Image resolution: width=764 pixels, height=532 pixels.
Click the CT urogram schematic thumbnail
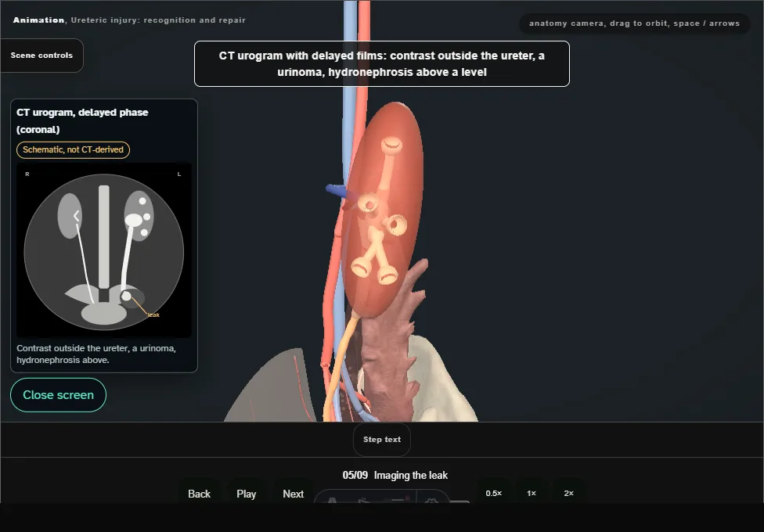[x=104, y=250]
